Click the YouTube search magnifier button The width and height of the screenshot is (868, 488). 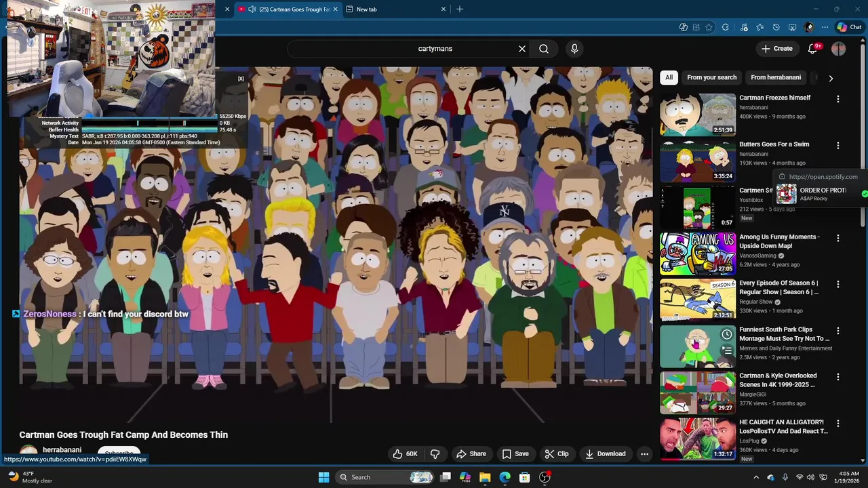point(544,49)
